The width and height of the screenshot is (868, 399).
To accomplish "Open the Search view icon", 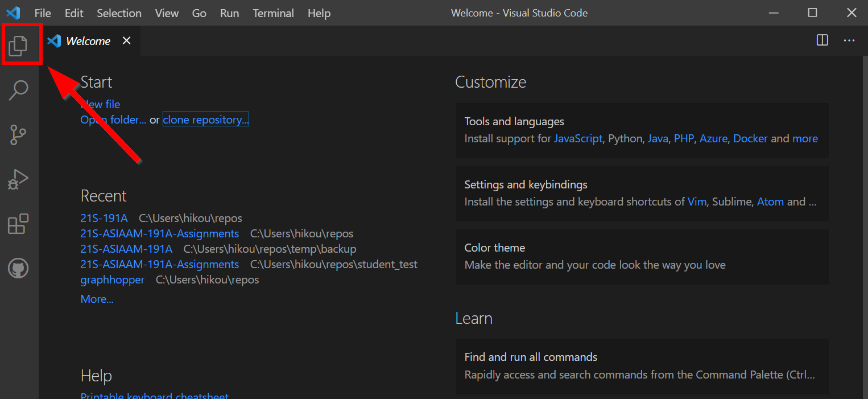I will tap(18, 90).
